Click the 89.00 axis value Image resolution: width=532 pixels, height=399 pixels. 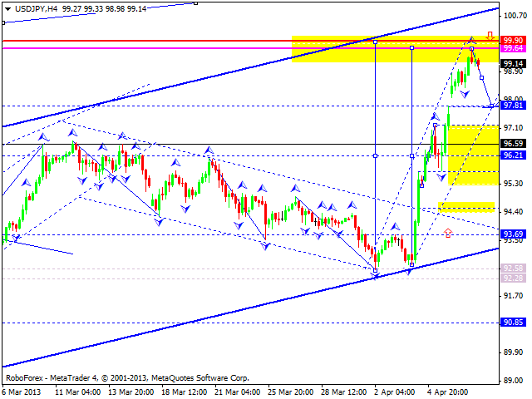click(x=513, y=381)
